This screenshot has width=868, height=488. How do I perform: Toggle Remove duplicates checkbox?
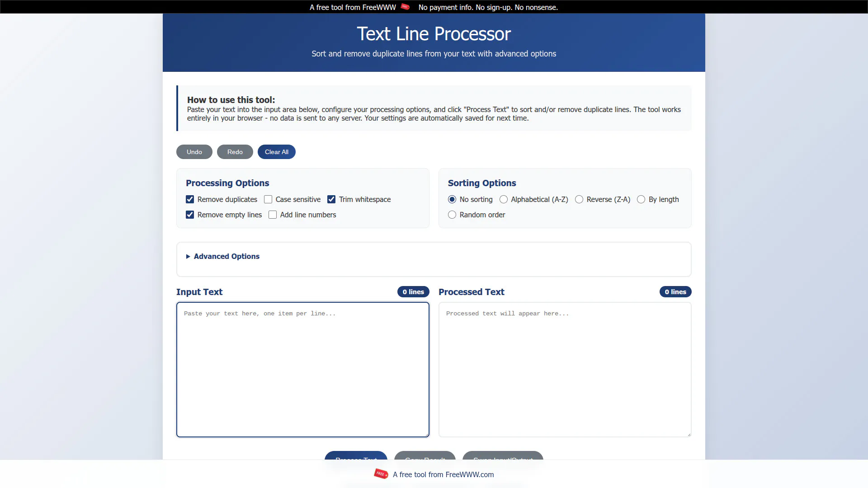[190, 199]
